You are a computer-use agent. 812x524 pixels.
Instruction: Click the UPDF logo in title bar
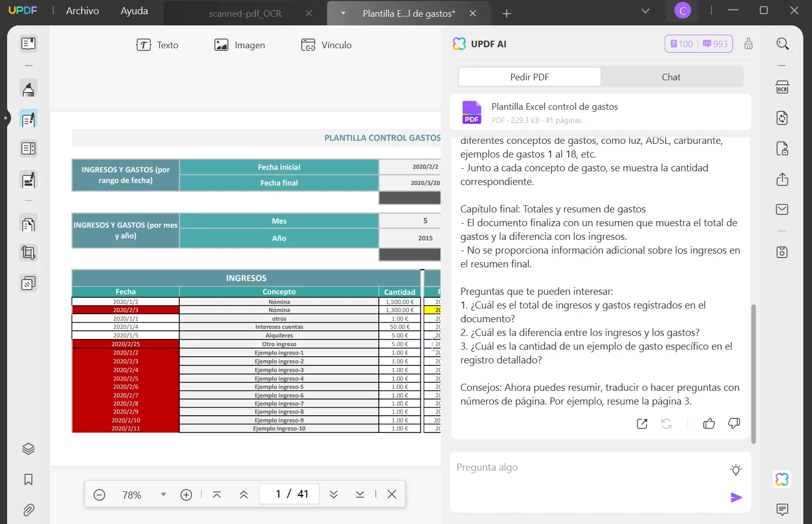point(23,10)
